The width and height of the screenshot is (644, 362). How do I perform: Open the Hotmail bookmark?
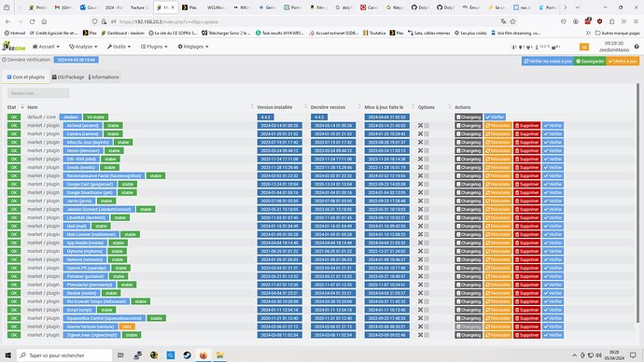(x=15, y=33)
